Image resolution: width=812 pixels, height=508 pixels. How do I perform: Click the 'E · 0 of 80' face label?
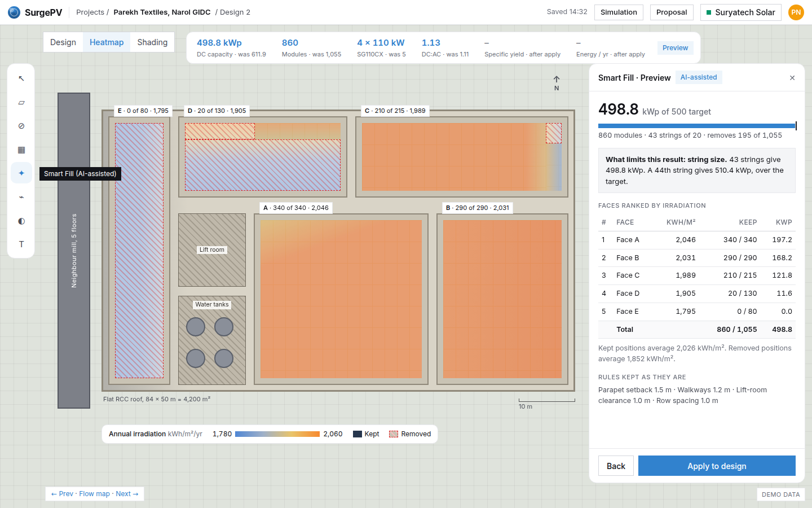coord(143,111)
